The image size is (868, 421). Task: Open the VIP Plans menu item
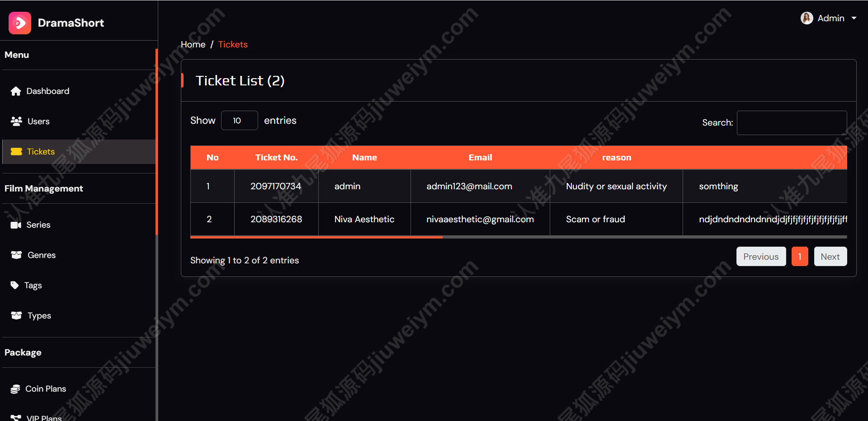[x=44, y=418]
